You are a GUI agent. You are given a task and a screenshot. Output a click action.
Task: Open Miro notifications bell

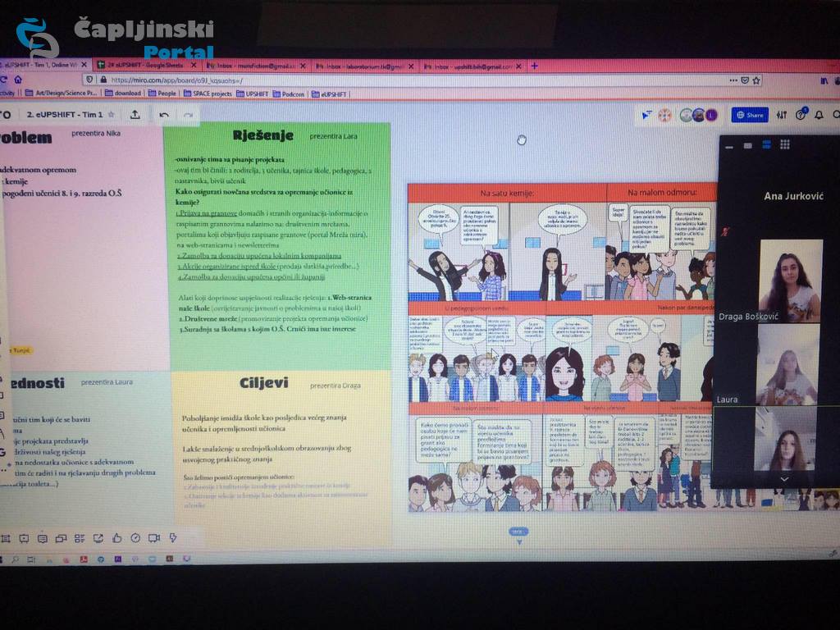point(818,115)
